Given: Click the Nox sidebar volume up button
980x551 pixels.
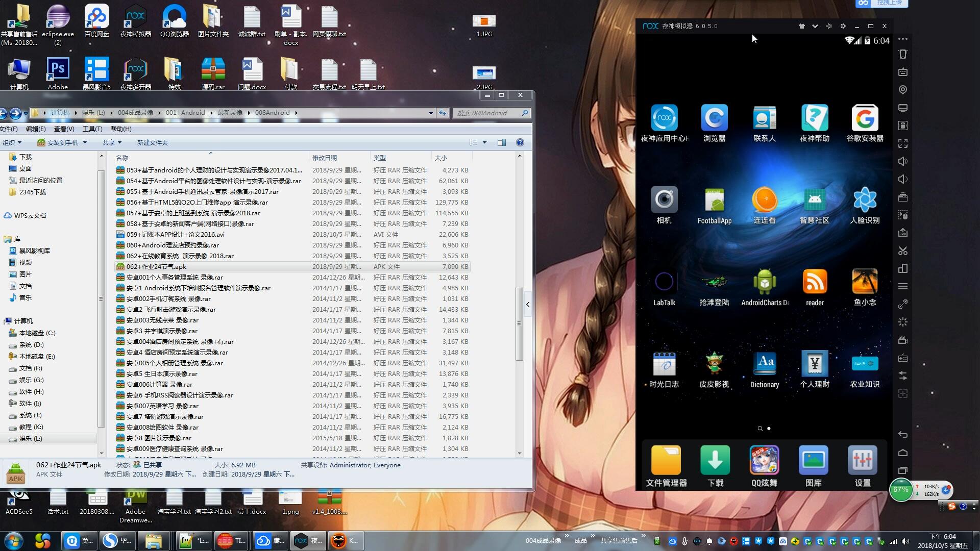Looking at the screenshot, I should tap(903, 161).
